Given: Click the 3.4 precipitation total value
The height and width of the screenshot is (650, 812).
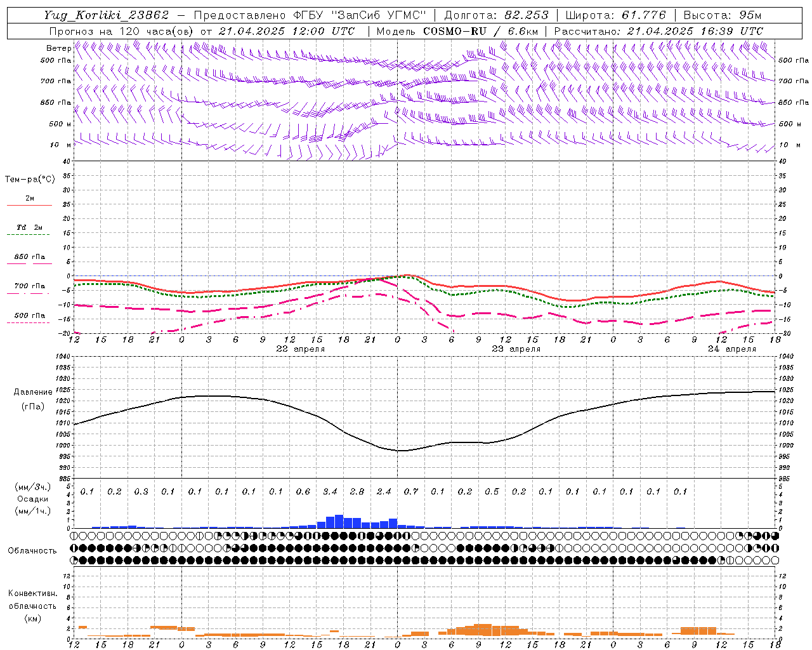Looking at the screenshot, I should coord(330,492).
